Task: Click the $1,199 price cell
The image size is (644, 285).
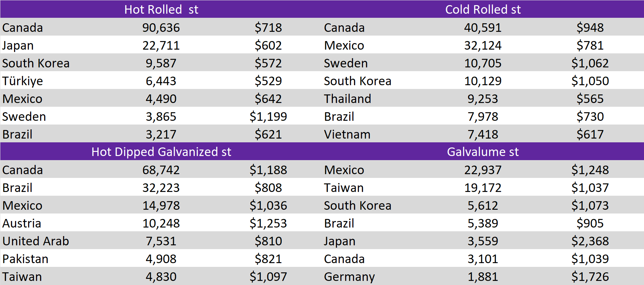Action: pyautogui.click(x=268, y=117)
